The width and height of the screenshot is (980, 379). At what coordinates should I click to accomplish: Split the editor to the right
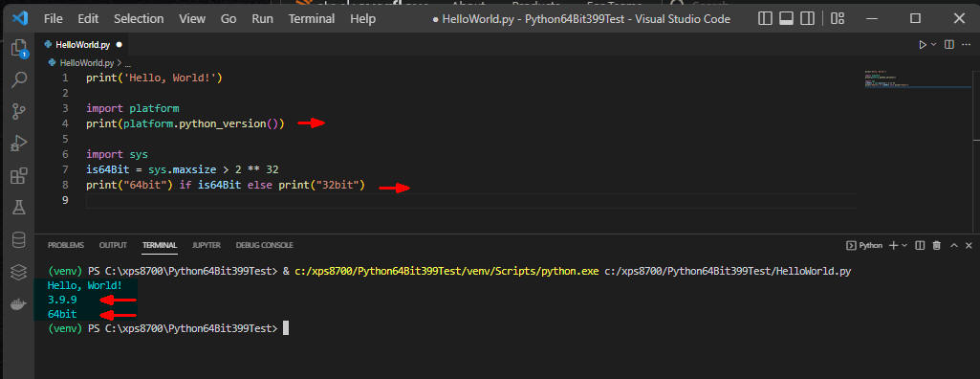pyautogui.click(x=948, y=44)
